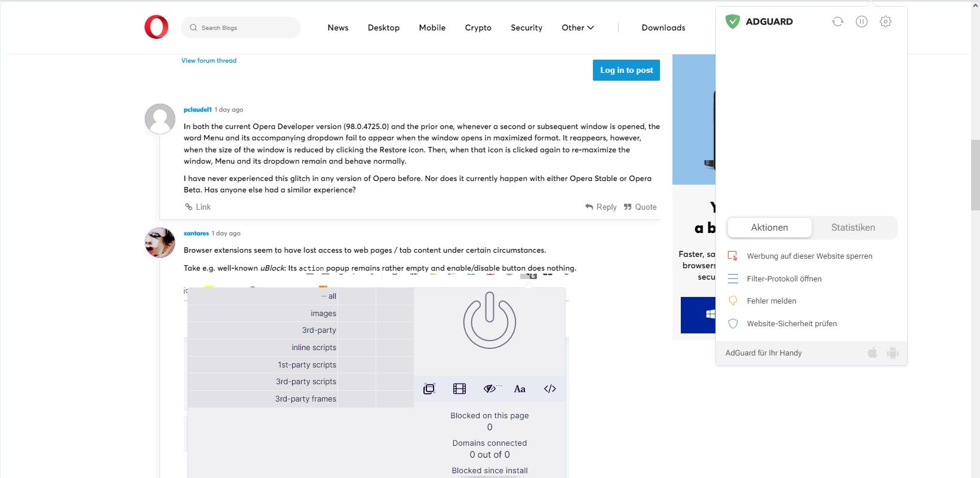Click the uBlock block media film icon
The image size is (980, 478).
pyautogui.click(x=459, y=389)
